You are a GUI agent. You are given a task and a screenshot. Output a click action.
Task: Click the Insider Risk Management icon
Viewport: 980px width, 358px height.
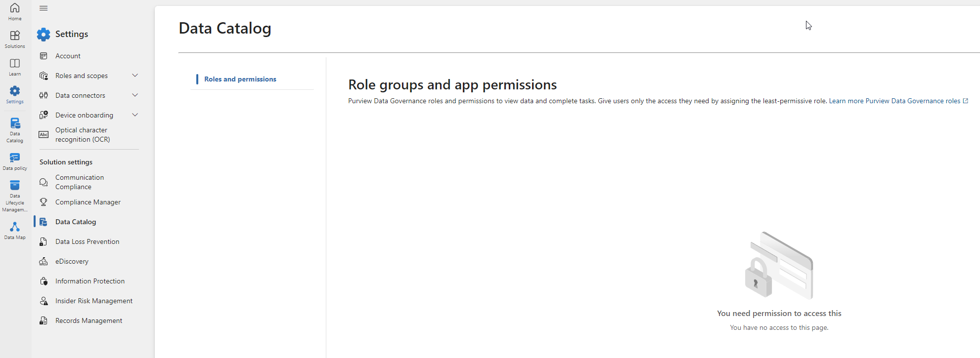(x=44, y=301)
